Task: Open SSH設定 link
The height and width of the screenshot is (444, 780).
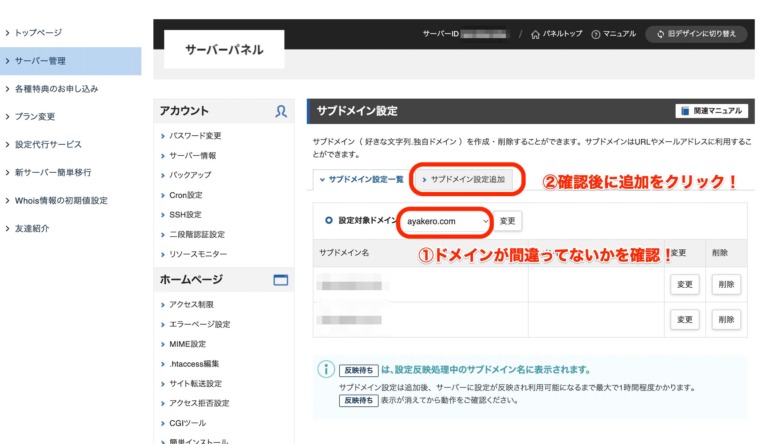Action: coord(185,215)
